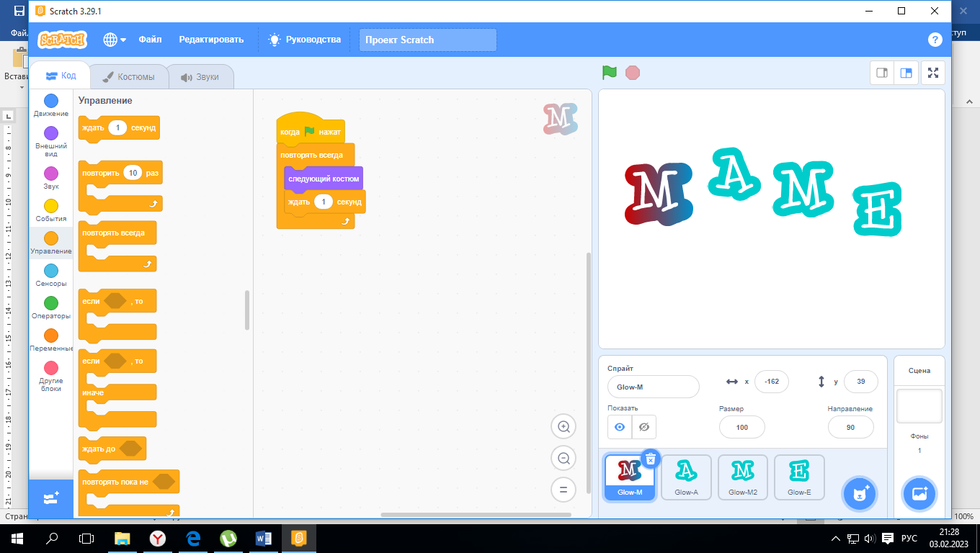Click the sprite name field Glow-M
Screen dimensions: 980x553
point(654,387)
